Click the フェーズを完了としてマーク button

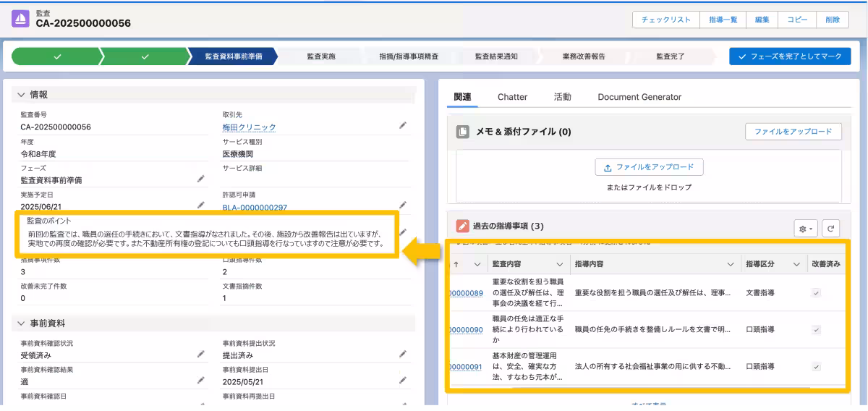tap(790, 56)
